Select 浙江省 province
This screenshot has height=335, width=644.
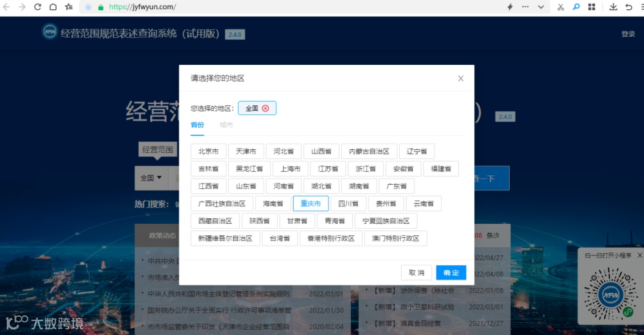366,169
